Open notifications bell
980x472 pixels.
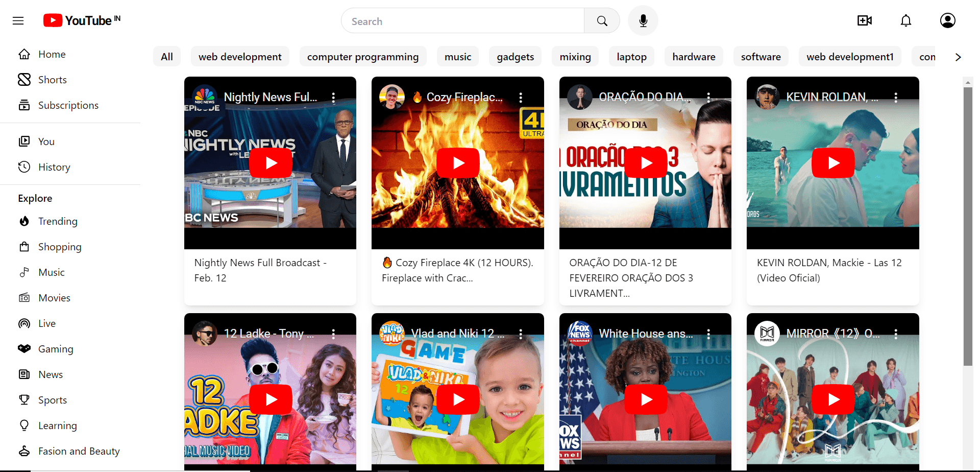[905, 20]
